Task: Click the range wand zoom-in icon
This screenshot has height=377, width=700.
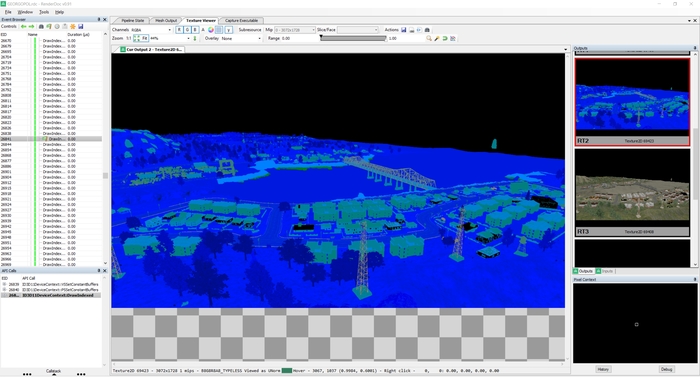Action: click(437, 38)
